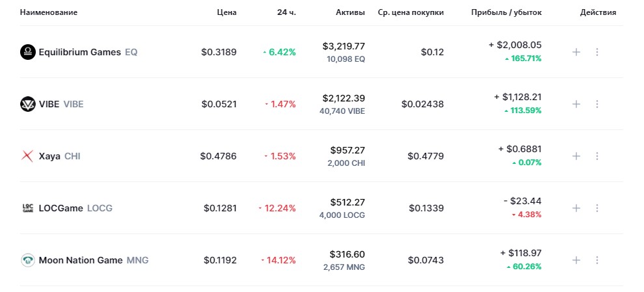
Task: Click the red Xaya X logo
Action: (27, 157)
